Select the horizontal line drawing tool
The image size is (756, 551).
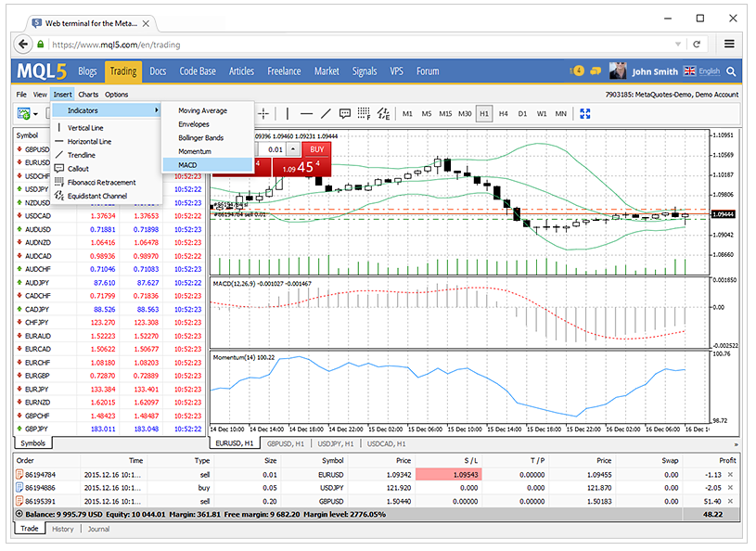click(x=306, y=114)
